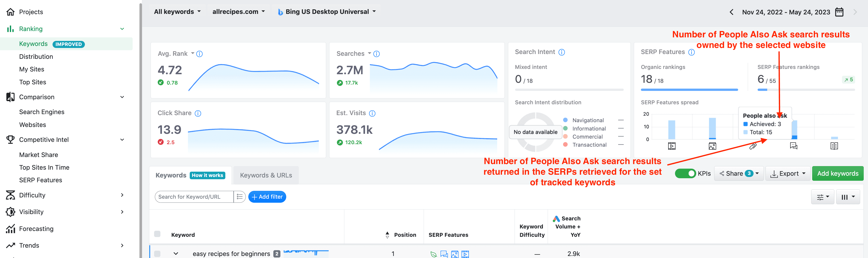Open Market Share in the sidebar
The image size is (868, 258).
(x=38, y=155)
